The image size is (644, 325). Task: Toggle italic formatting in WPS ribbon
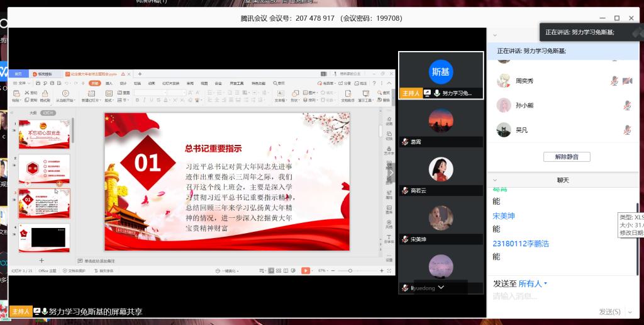coord(143,100)
